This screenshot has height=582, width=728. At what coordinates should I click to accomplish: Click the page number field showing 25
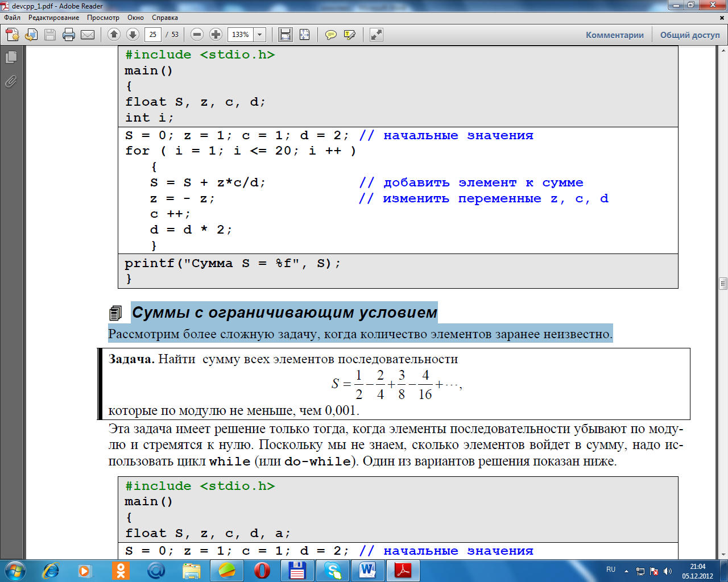tap(152, 35)
